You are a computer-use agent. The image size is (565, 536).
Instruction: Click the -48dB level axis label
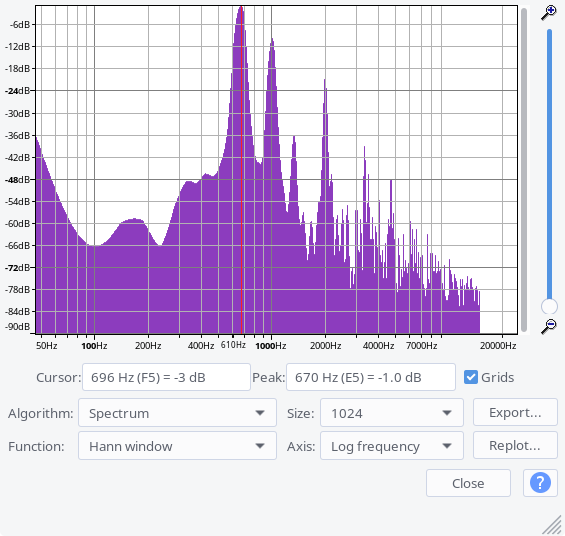tap(18, 179)
